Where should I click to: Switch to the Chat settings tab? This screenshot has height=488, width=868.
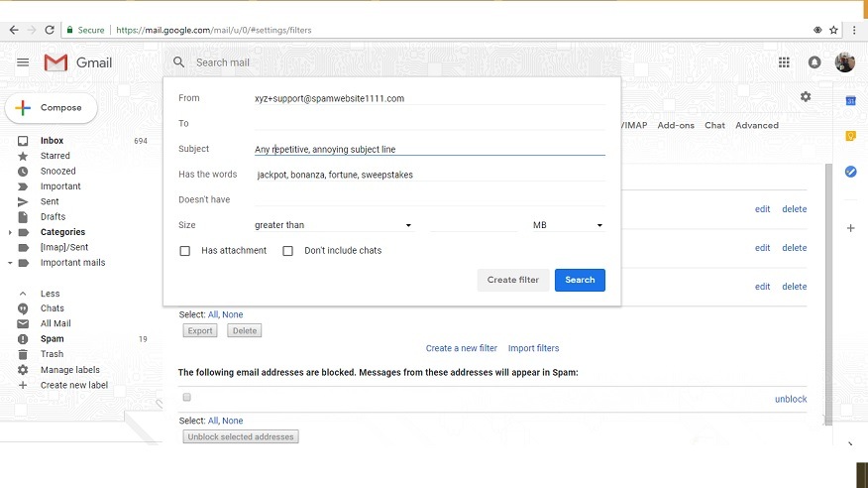(714, 125)
